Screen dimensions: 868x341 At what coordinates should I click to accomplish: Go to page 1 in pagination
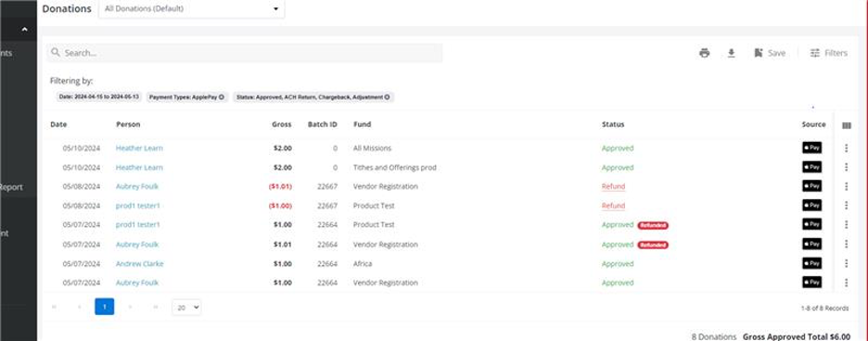[x=105, y=307]
